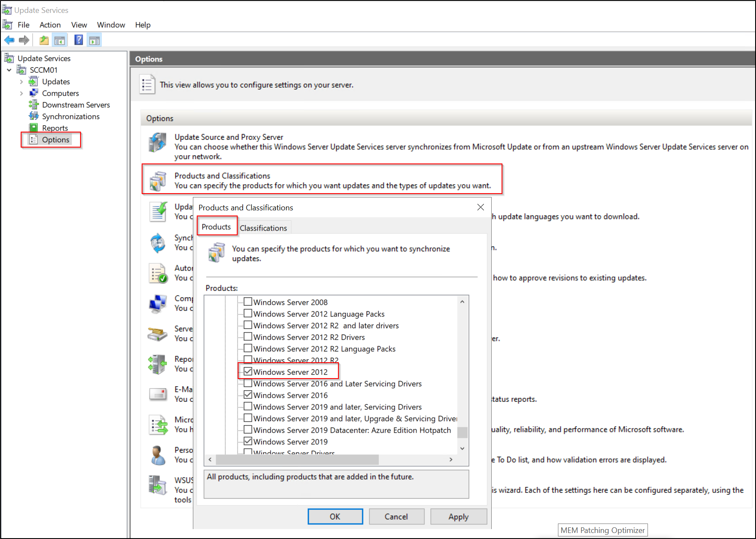Select Updates node in the tree
Screen dimensions: 756x539
pyautogui.click(x=56, y=82)
